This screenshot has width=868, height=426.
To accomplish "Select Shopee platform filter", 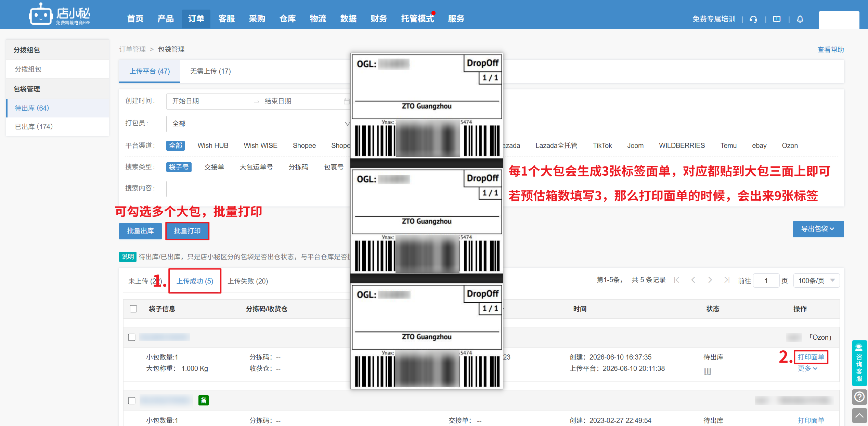I will pos(304,146).
